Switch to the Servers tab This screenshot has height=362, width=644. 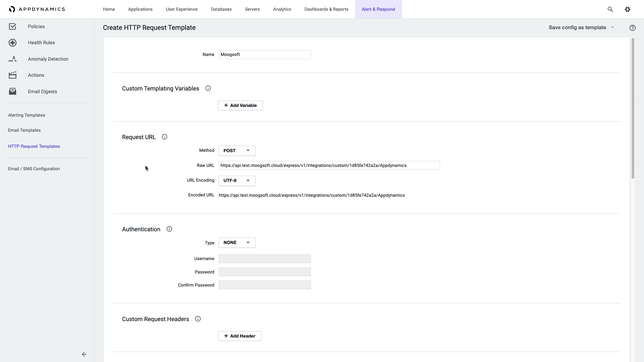point(252,9)
